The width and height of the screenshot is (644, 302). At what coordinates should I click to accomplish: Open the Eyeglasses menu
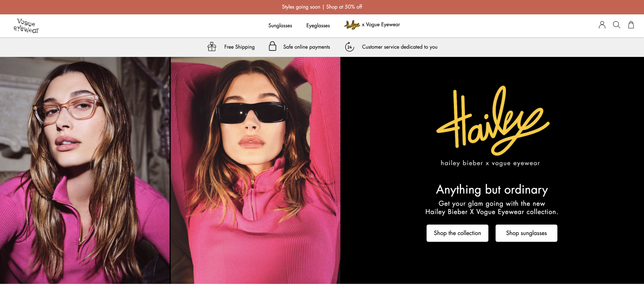(318, 25)
